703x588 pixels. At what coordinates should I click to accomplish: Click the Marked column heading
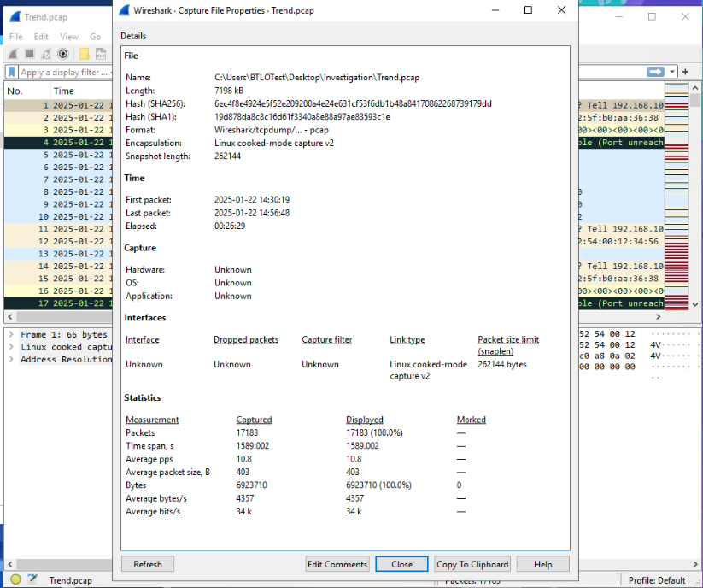472,420
